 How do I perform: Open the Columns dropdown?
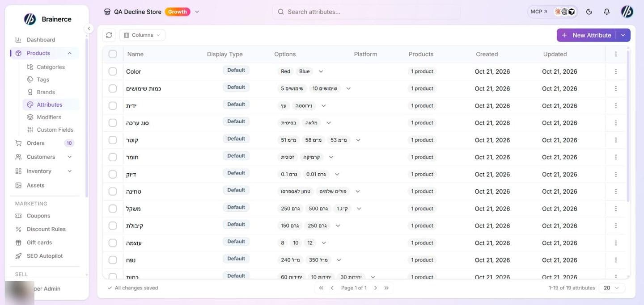(x=142, y=35)
